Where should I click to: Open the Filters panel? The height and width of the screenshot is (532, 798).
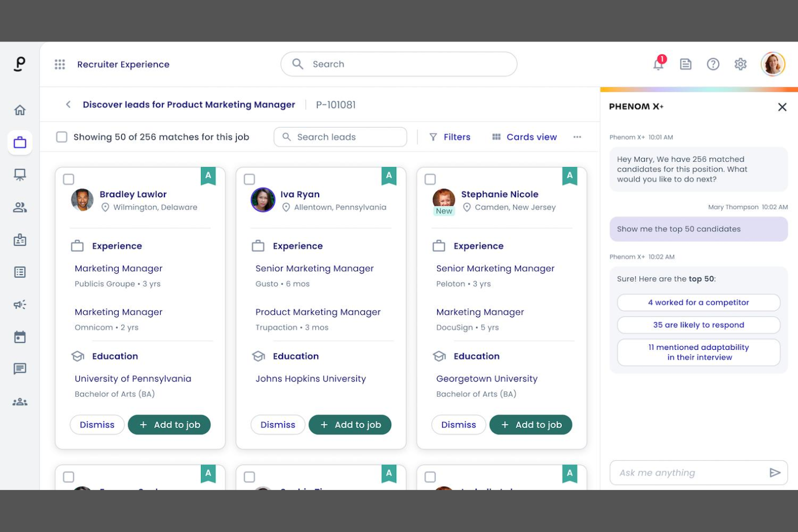(450, 137)
